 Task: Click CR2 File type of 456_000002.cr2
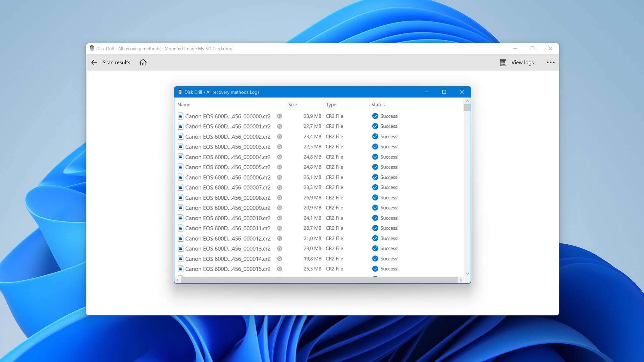pyautogui.click(x=334, y=136)
